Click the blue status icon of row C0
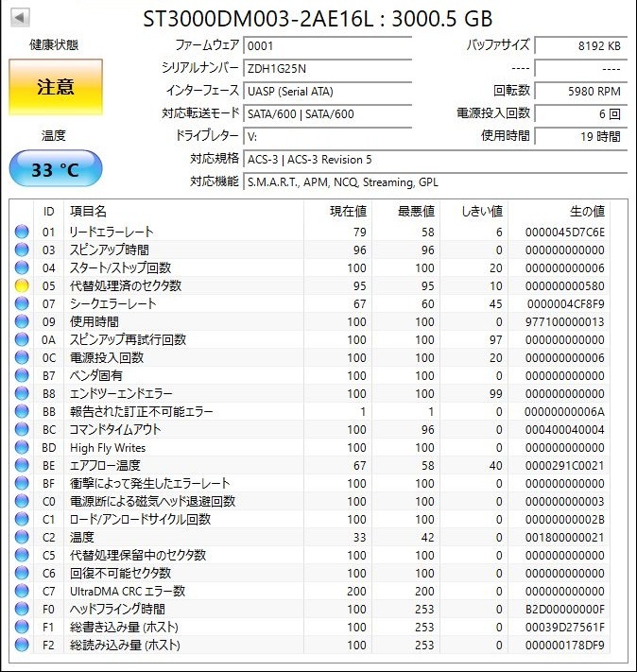 point(22,501)
